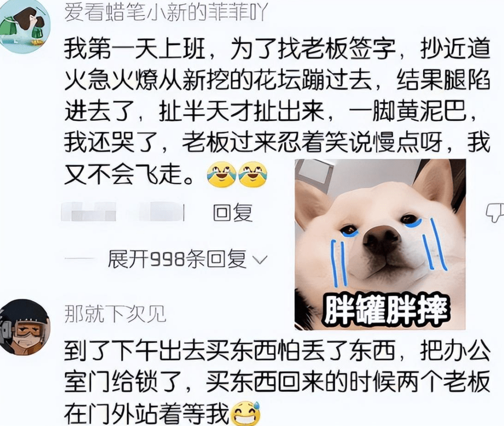Image resolution: width=504 pixels, height=426 pixels.
Task: Open the crying dog meme image
Action: [380, 244]
